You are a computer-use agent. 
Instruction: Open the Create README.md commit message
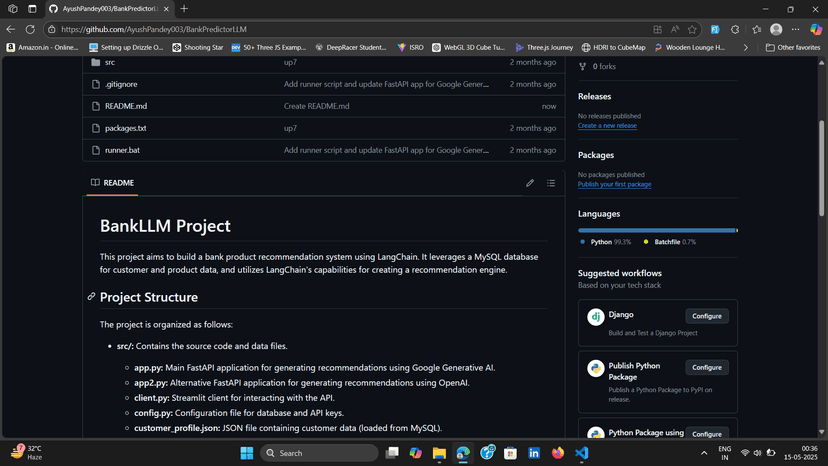(x=316, y=106)
